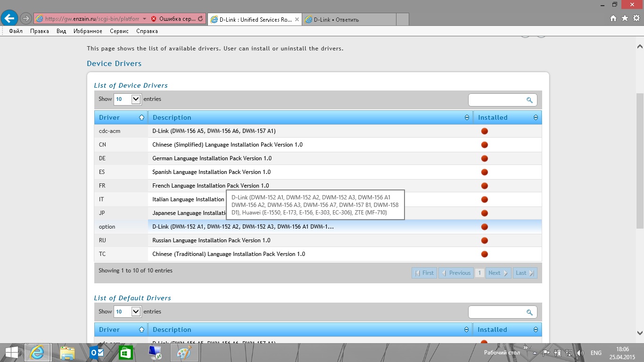644x362 pixels.
Task: Click the search magnifier in Default Drivers list
Action: (529, 312)
